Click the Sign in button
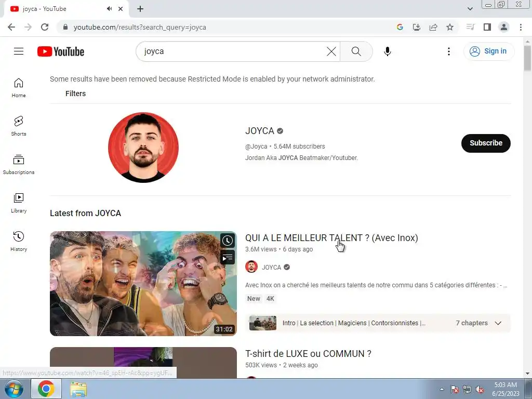The height and width of the screenshot is (399, 532). (x=488, y=51)
